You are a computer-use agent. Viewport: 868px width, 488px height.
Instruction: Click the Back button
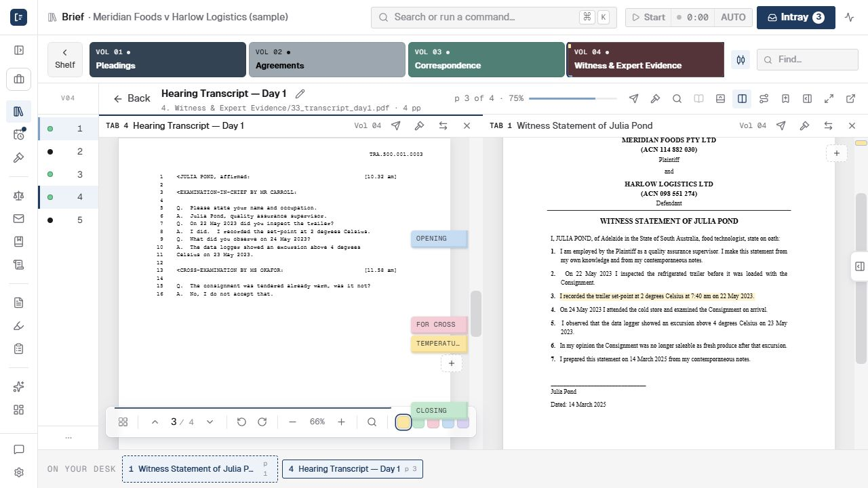click(x=132, y=99)
